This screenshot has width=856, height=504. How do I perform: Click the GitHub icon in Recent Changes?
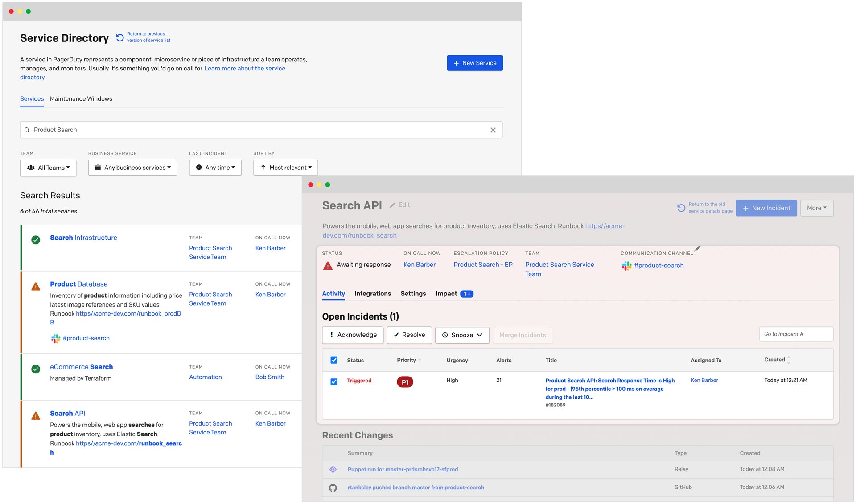click(333, 488)
